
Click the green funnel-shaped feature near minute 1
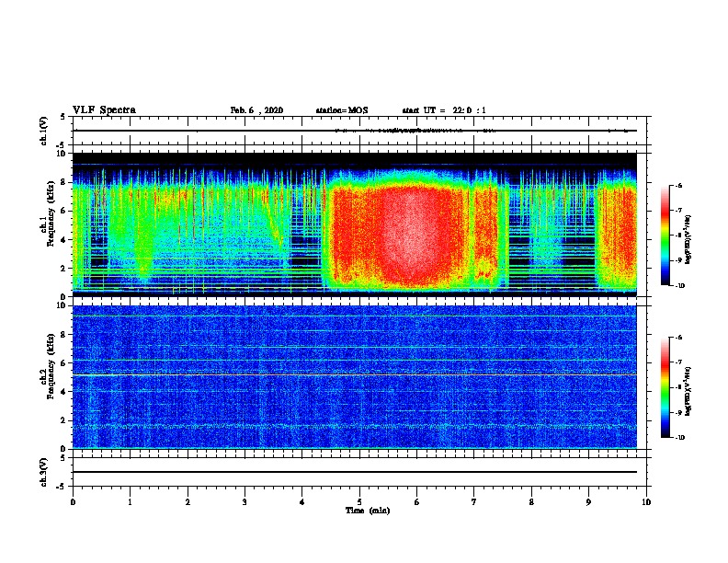[x=144, y=242]
